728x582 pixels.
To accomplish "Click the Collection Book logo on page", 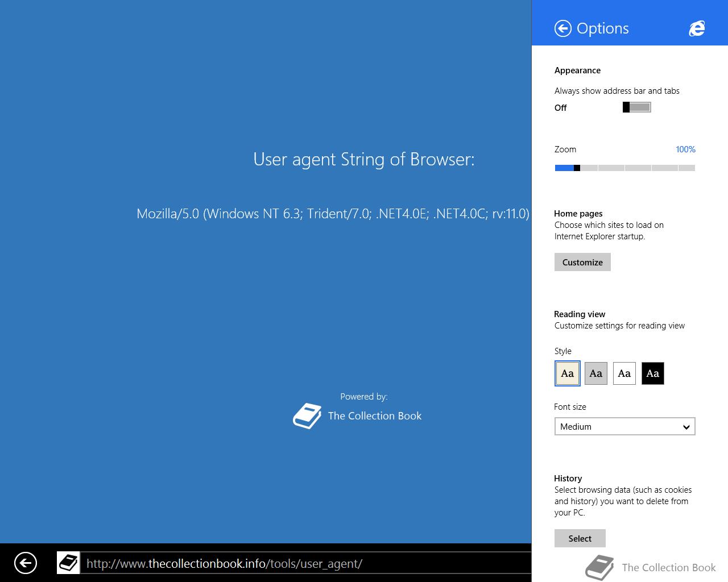I will click(307, 415).
